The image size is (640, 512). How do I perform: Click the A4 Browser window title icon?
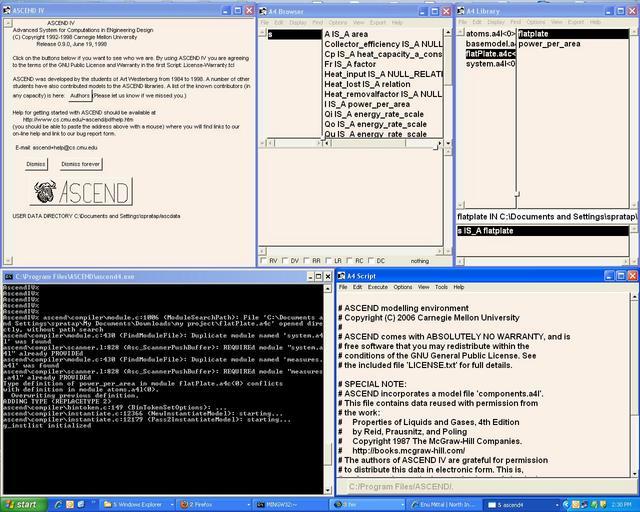[x=262, y=9]
